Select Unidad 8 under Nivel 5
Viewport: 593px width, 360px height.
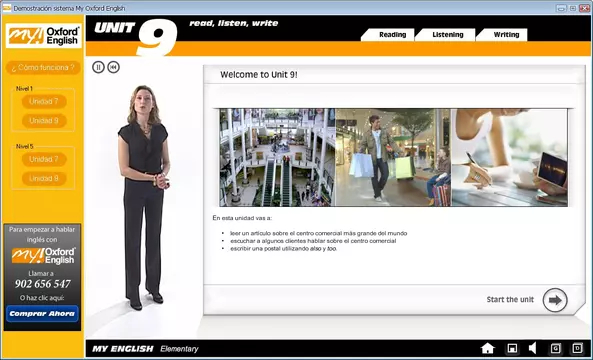point(44,179)
